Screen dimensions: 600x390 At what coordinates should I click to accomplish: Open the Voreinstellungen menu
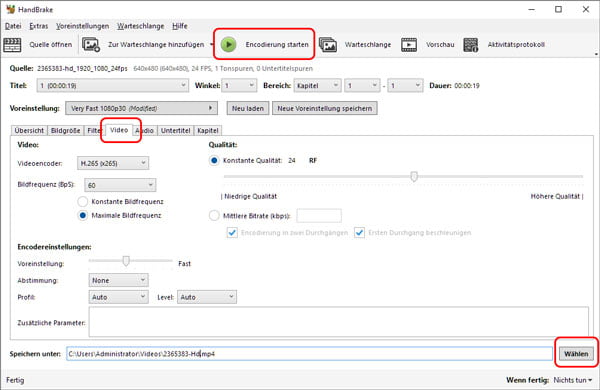click(82, 26)
